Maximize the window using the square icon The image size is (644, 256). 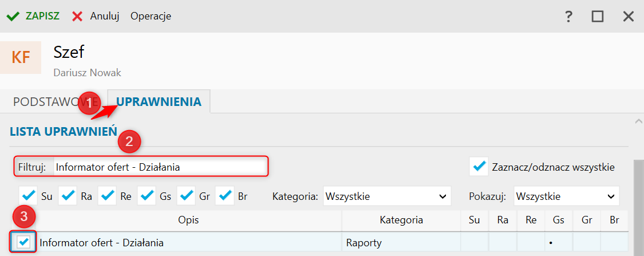coord(598,17)
